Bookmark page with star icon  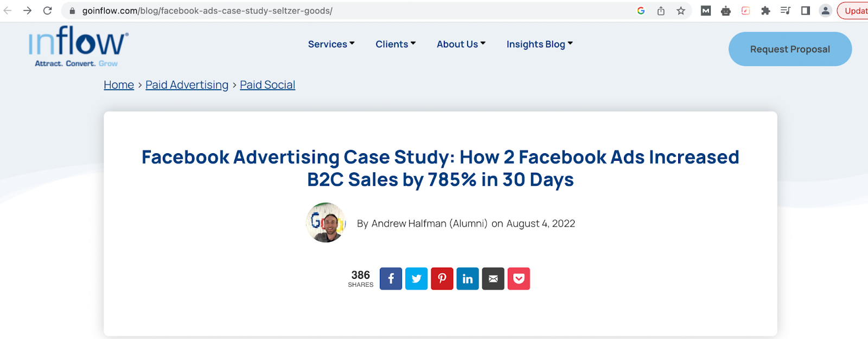(681, 11)
